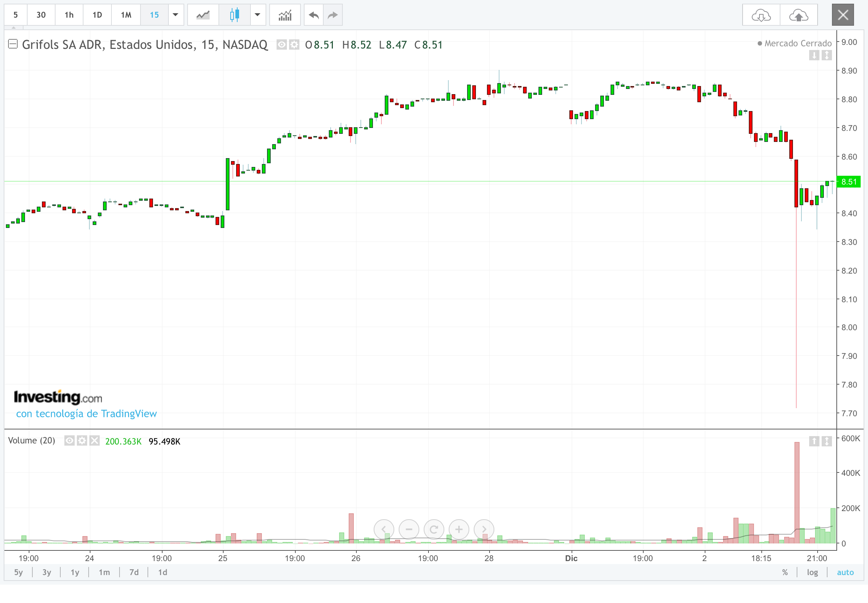Viewport: 868px width, 603px height.
Task: Maximize the Volume pane via arrows icon
Action: (826, 441)
